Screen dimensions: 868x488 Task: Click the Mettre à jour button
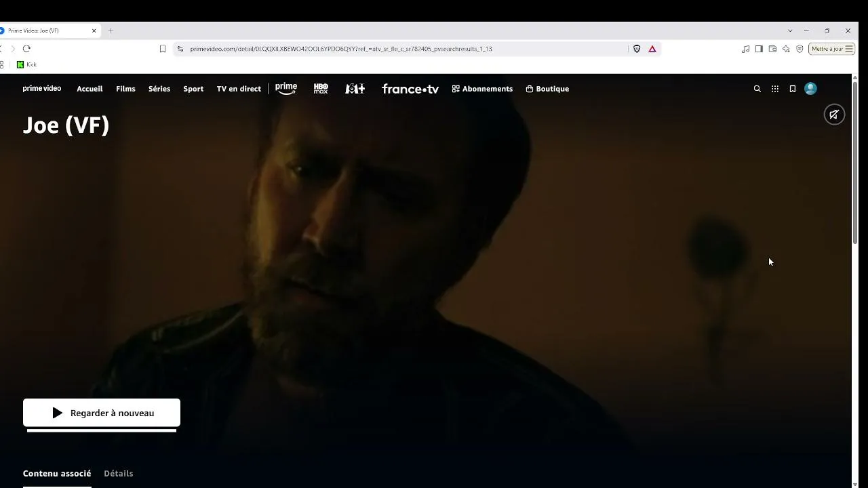pos(831,49)
